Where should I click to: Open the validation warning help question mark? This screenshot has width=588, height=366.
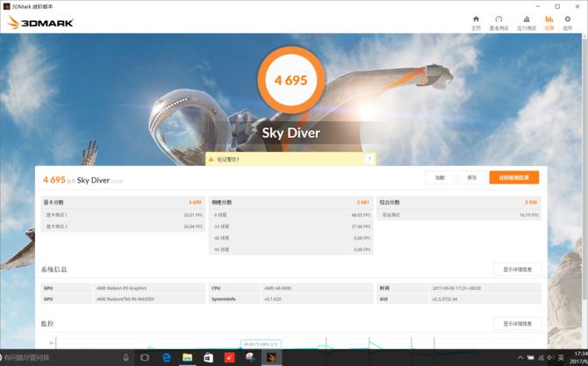369,159
